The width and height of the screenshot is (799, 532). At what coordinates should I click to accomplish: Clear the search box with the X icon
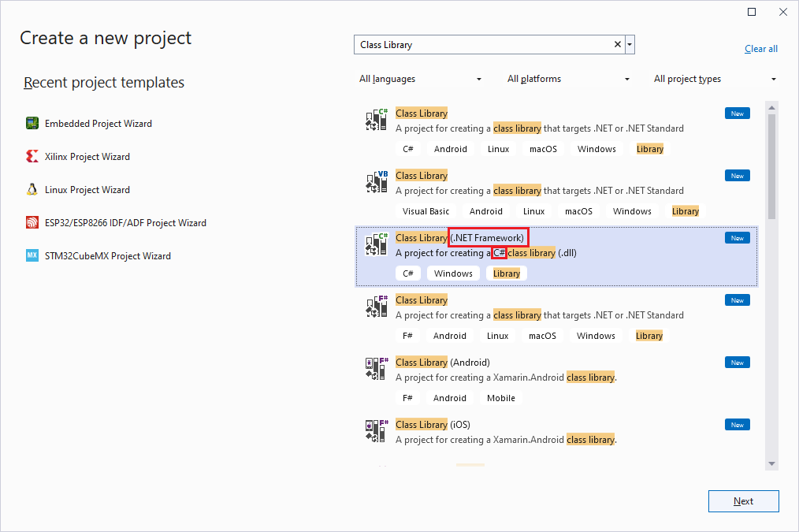coord(618,44)
